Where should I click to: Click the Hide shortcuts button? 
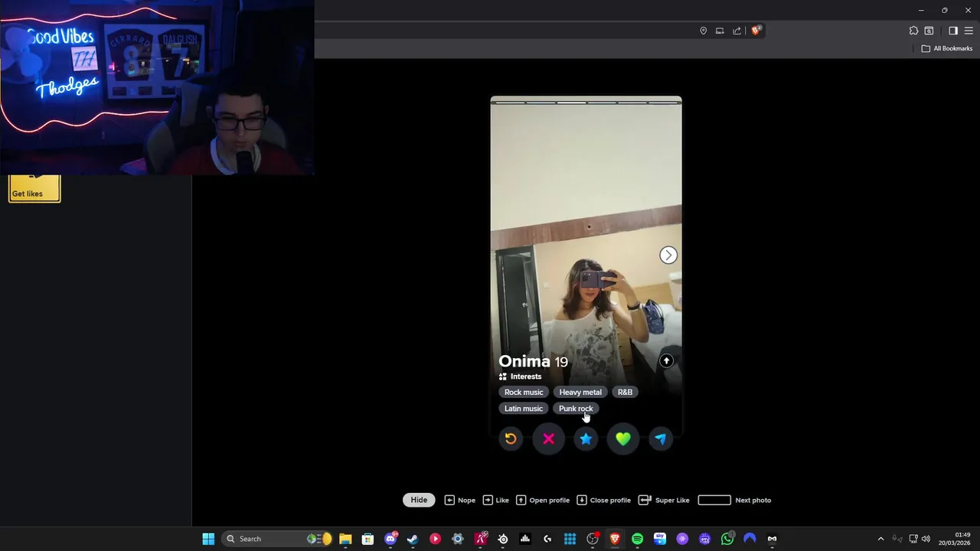click(419, 500)
